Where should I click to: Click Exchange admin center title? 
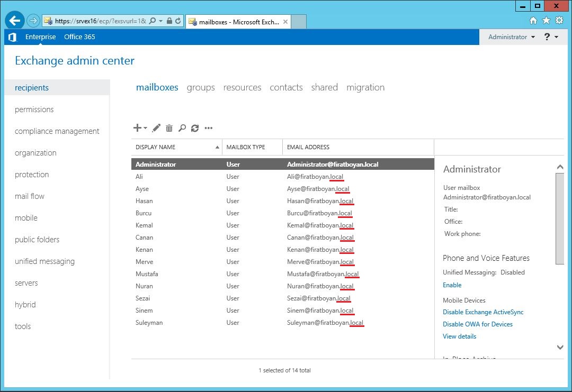coord(75,60)
